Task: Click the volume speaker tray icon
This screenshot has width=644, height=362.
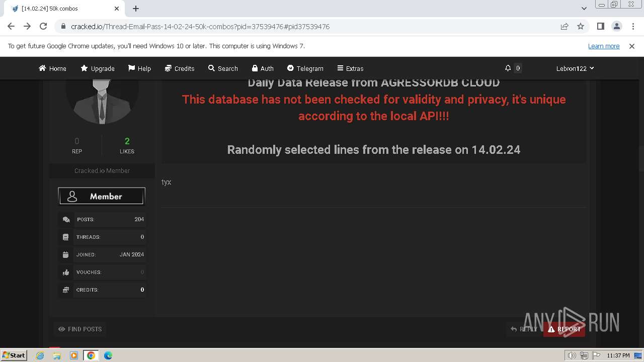Action: (572, 355)
